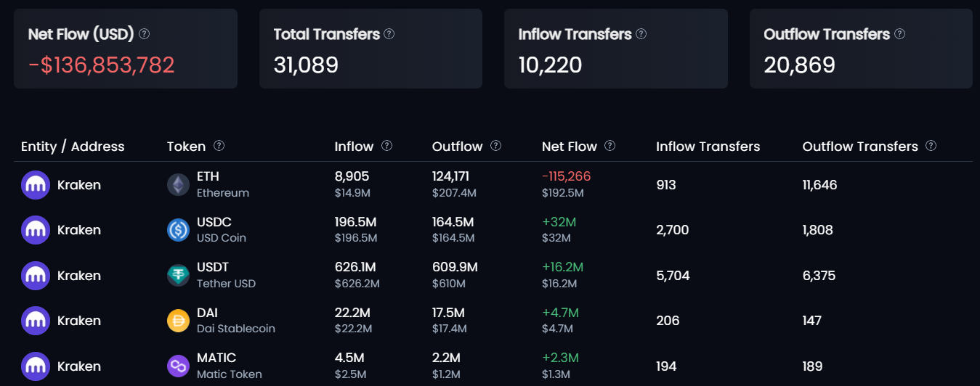Image resolution: width=980 pixels, height=386 pixels.
Task: Click MATIC inflow value 4.5M
Action: [349, 358]
